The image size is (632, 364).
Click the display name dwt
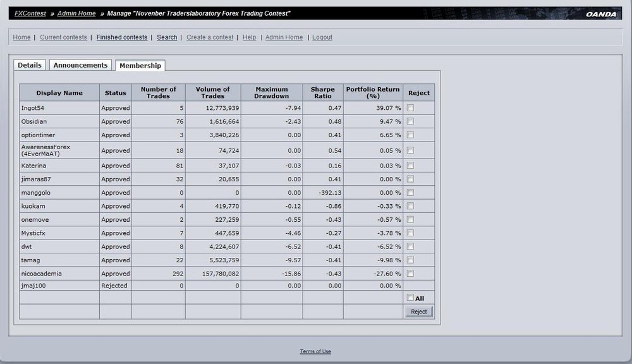[26, 246]
